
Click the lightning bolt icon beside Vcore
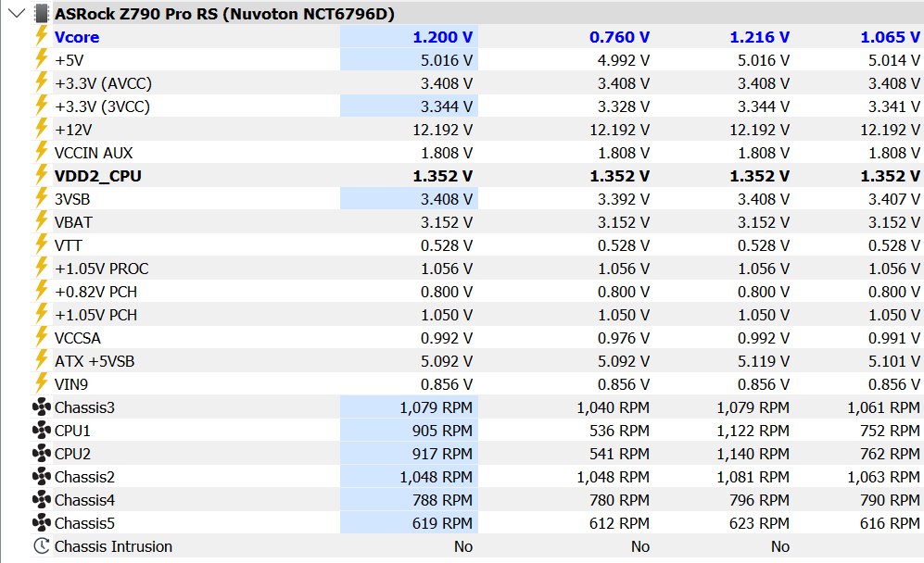pos(41,36)
